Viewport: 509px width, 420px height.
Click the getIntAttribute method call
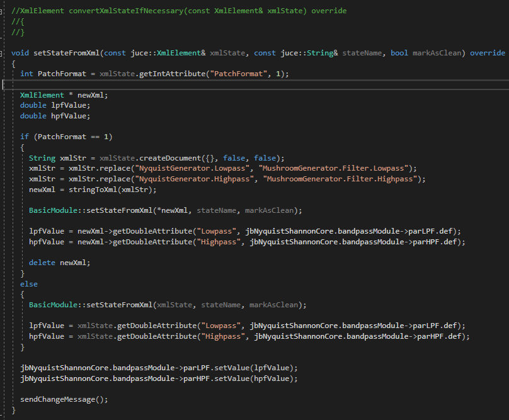[x=173, y=74]
